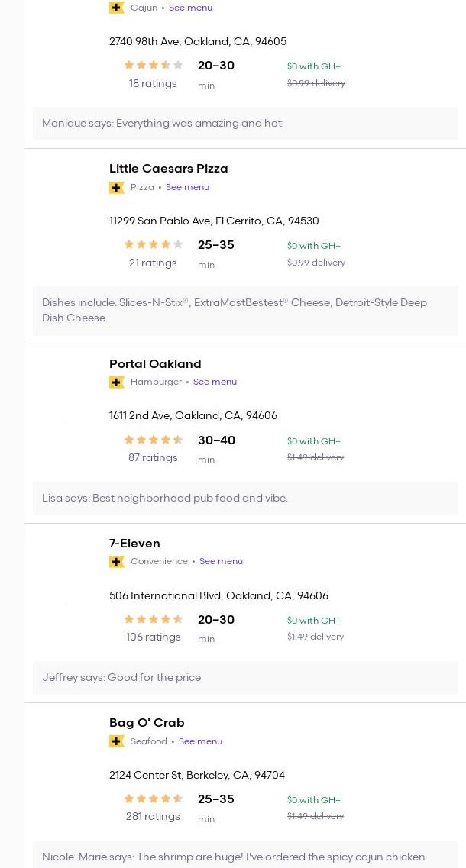The height and width of the screenshot is (868, 466).
Task: Open the 7-Eleven store listing
Action: [x=134, y=544]
